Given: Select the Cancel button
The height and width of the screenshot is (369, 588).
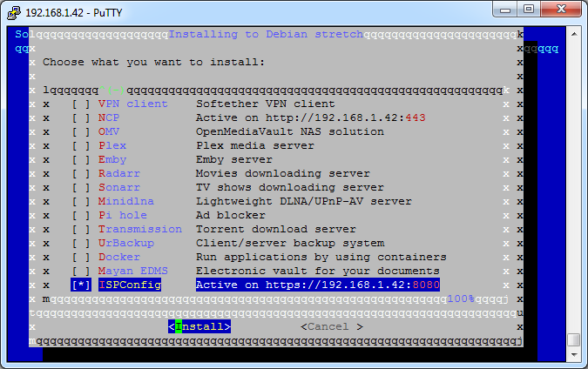Looking at the screenshot, I should click(332, 326).
